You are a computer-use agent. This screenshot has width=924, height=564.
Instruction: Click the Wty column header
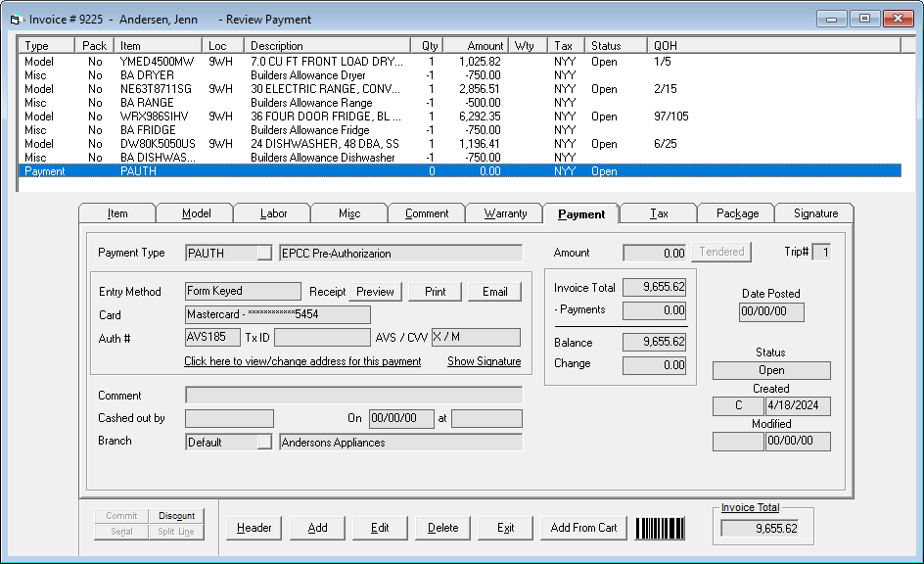click(528, 46)
